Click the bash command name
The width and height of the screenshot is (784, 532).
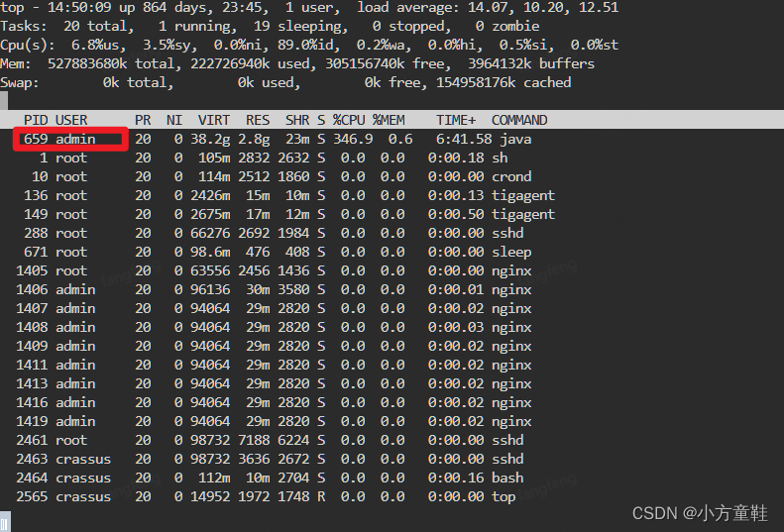507,478
